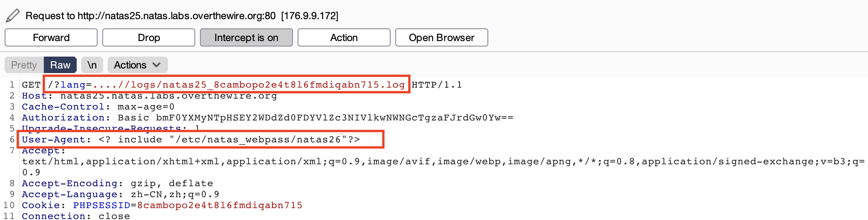Screen dimensions: 868x220
Task: Click the Connection: close header line
Action: point(76,216)
